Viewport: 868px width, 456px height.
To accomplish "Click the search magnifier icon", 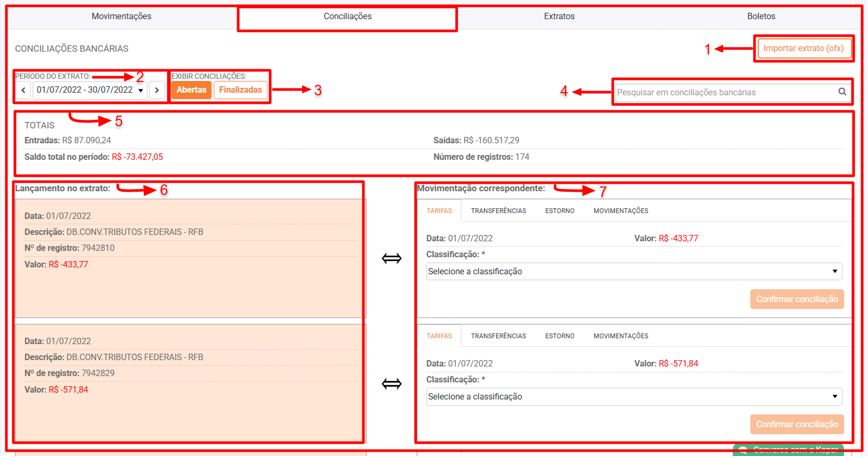I will 842,92.
